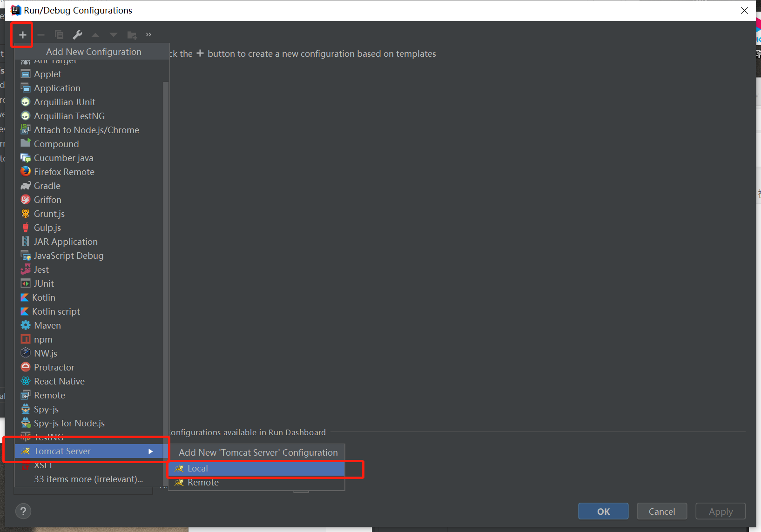This screenshot has width=761, height=532.
Task: Click the React Native atom icon
Action: pos(26,381)
